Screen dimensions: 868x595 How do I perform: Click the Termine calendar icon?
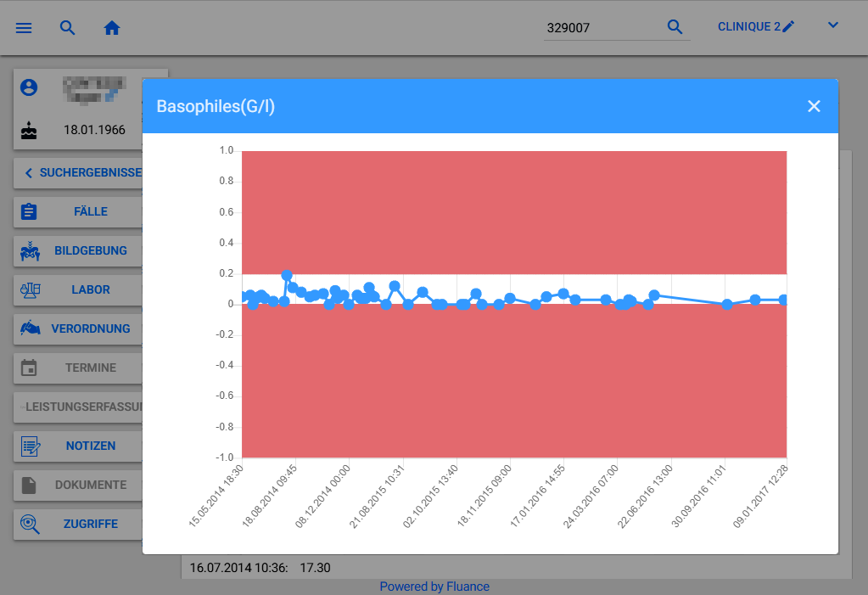(x=30, y=368)
